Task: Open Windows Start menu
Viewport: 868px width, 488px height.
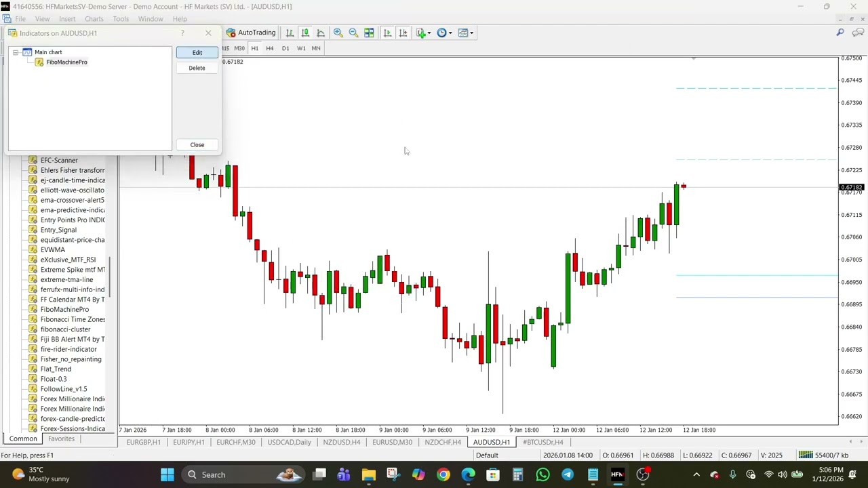Action: click(167, 474)
